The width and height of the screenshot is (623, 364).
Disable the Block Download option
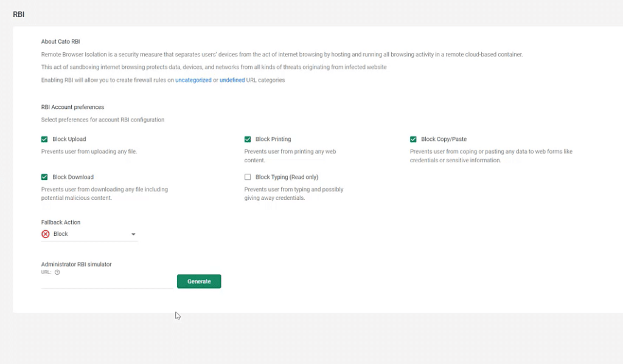pos(44,177)
